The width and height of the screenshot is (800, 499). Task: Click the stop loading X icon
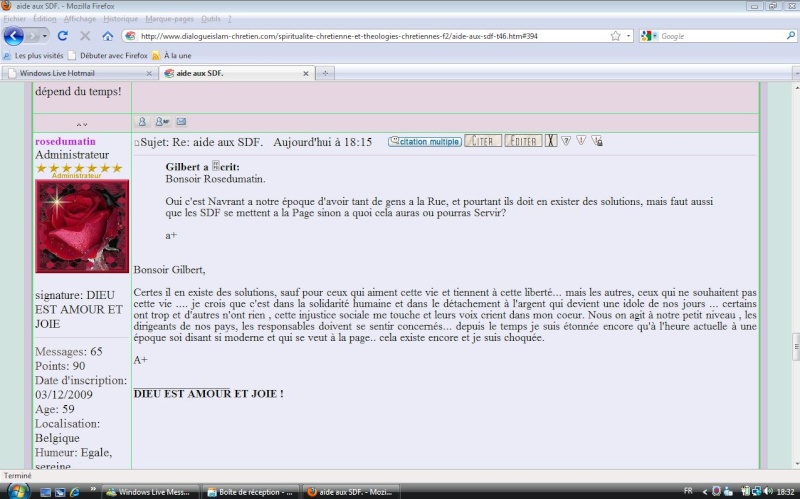pyautogui.click(x=85, y=36)
